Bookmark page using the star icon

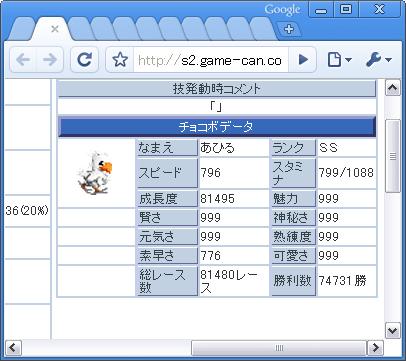point(120,60)
